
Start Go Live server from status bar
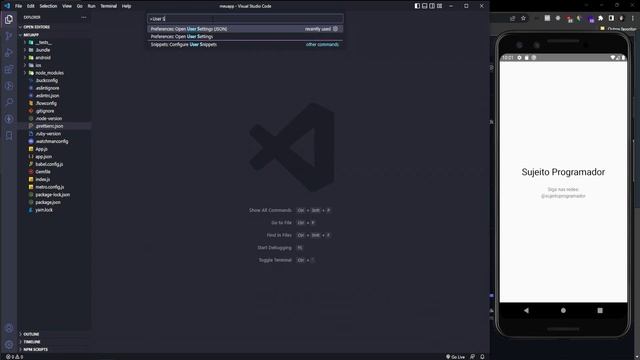[x=456, y=357]
